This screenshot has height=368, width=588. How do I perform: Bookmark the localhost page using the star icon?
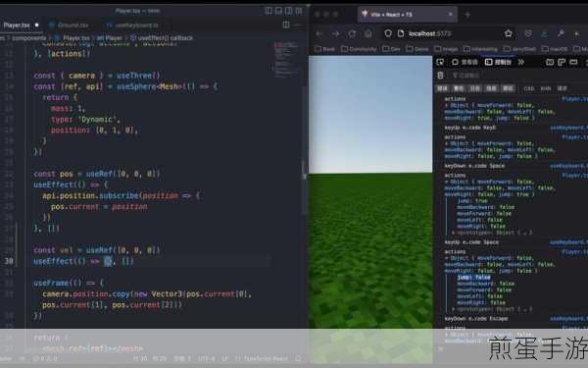tap(508, 33)
